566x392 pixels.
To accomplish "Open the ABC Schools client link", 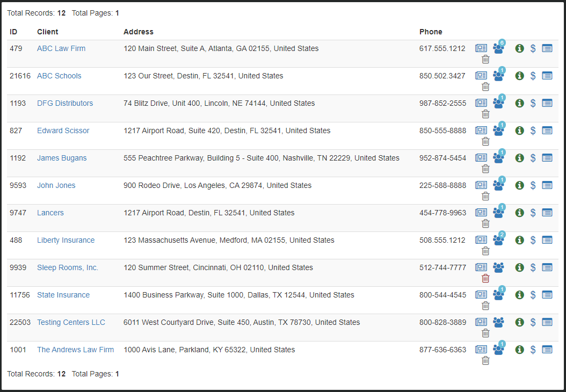I will (x=59, y=76).
